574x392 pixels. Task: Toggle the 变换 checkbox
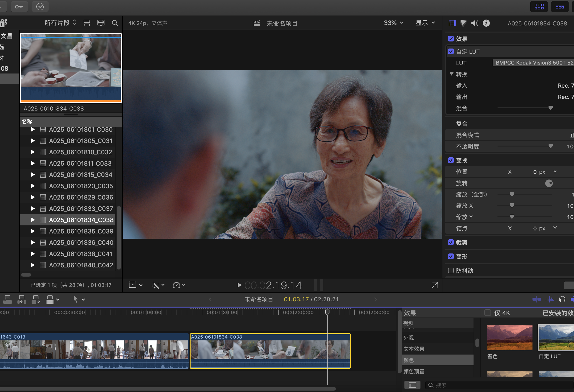click(x=451, y=160)
